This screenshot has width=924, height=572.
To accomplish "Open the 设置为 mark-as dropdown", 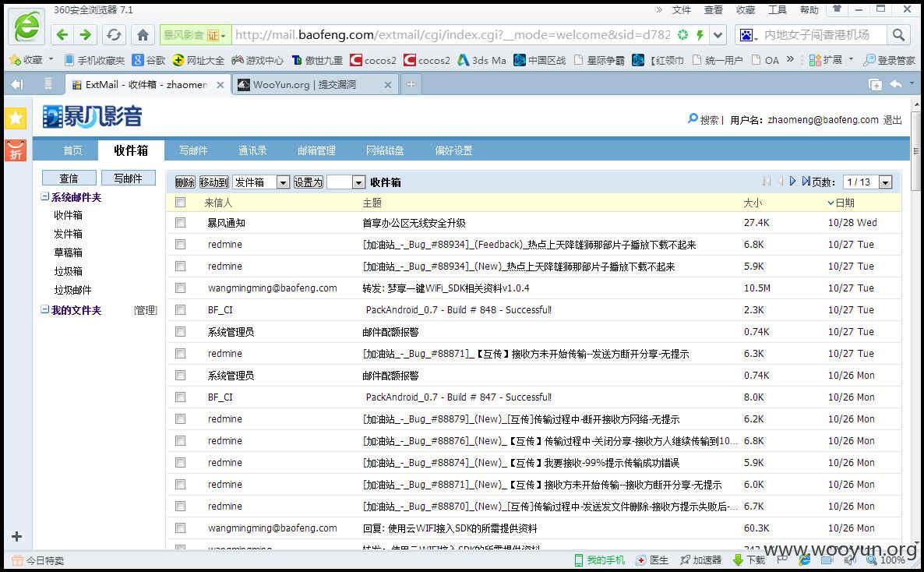I will 347,182.
